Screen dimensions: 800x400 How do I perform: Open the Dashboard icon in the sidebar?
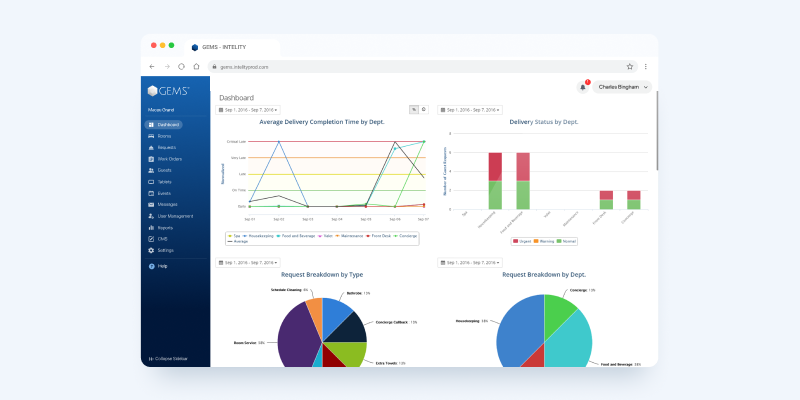point(151,124)
